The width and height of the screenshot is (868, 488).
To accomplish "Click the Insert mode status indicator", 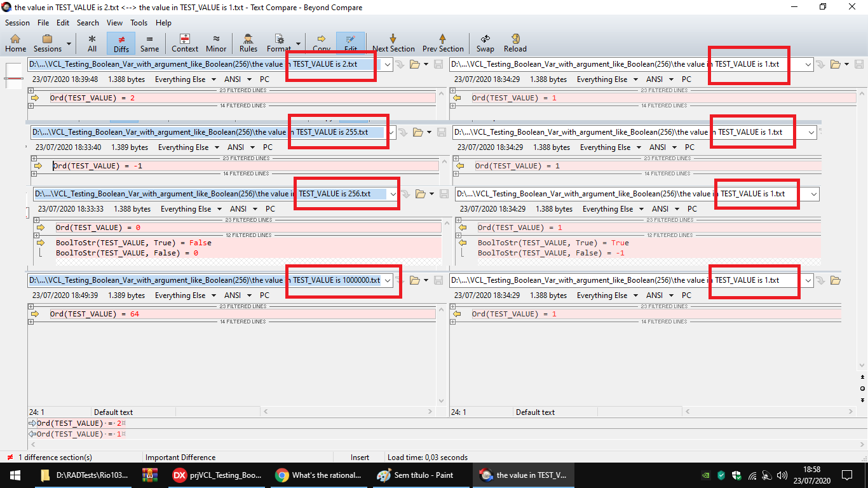I will [x=360, y=457].
